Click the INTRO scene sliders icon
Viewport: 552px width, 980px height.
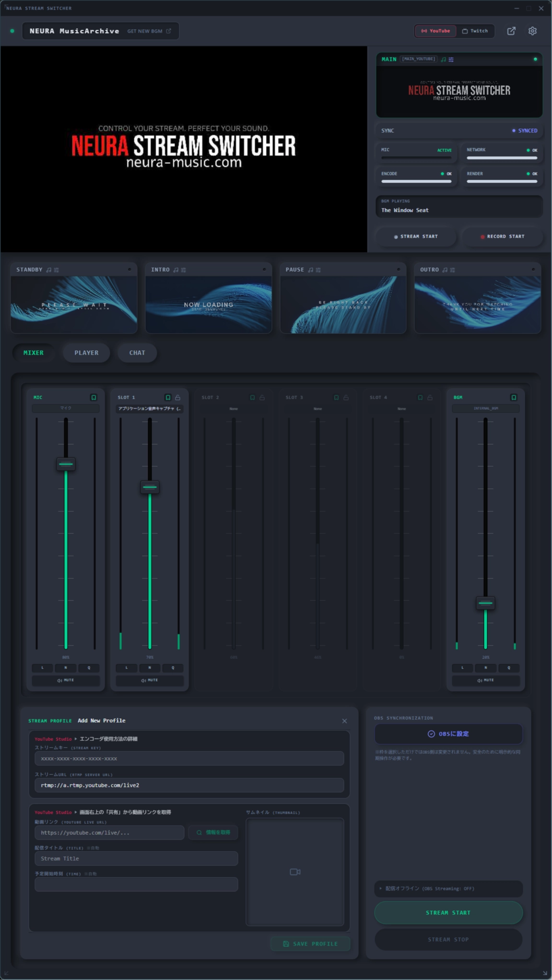click(184, 270)
